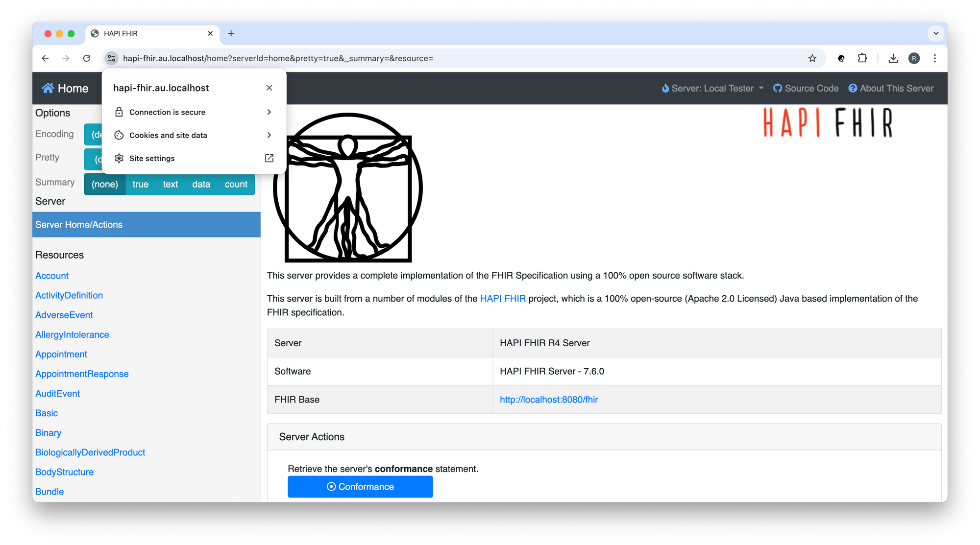Open the ActivityDefinition resource
The image size is (980, 545).
[x=69, y=295]
